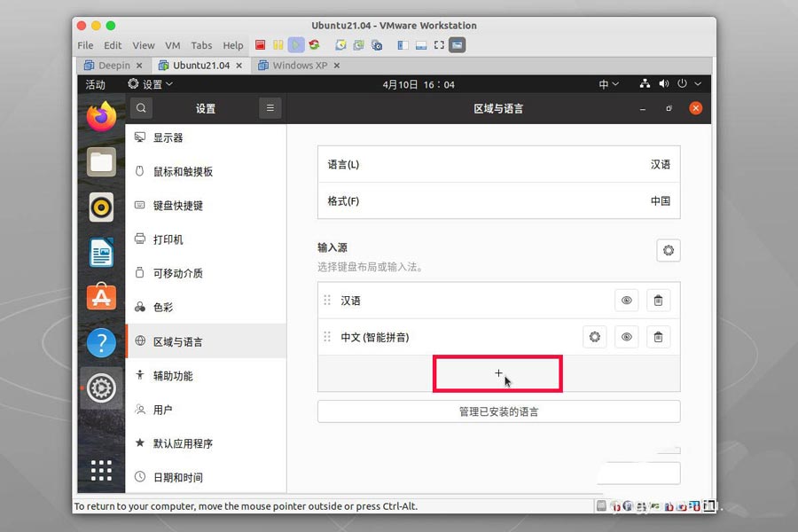
Task: Open search in the Settings app
Action: [x=141, y=107]
